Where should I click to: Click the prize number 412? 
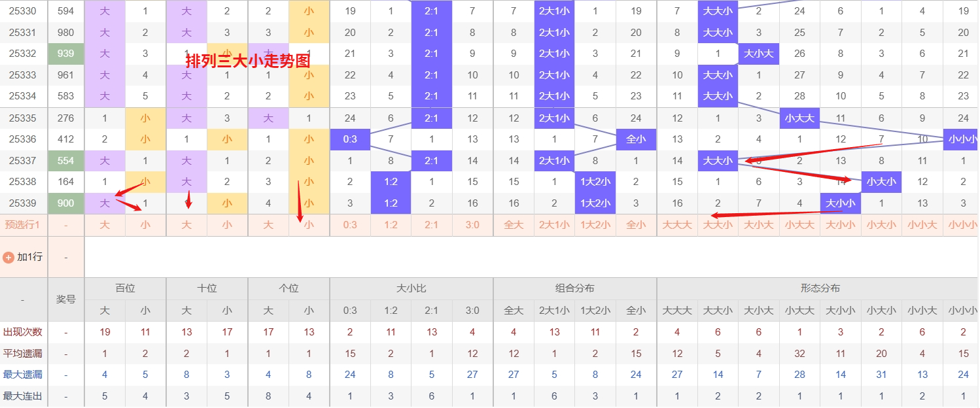tap(66, 139)
